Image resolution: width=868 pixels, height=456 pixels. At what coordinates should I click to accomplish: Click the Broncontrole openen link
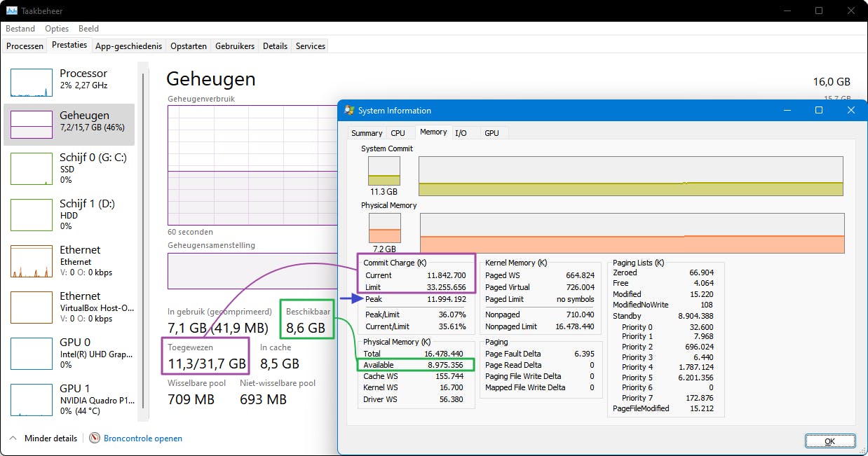[143, 438]
